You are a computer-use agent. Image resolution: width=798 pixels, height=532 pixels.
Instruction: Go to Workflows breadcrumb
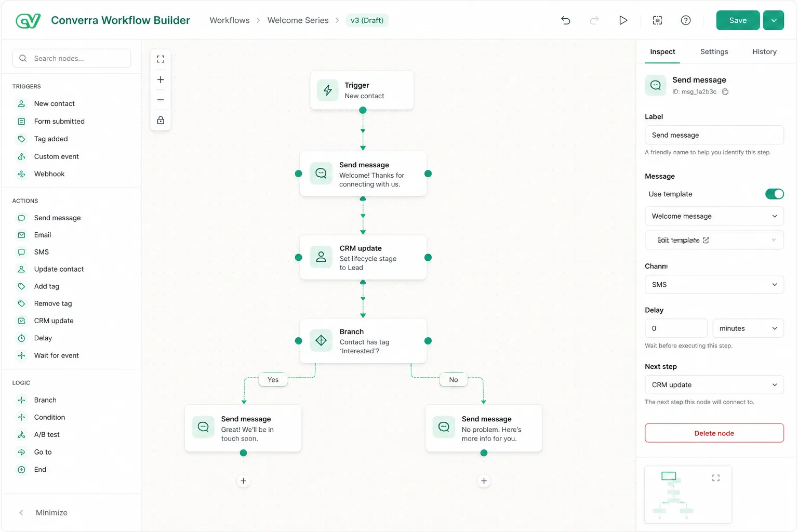[230, 20]
